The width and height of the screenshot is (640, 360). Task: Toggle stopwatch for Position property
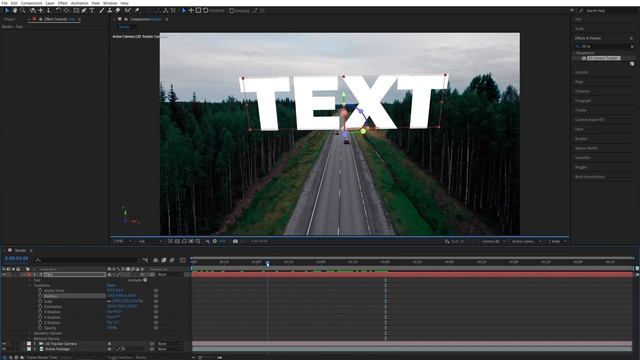(40, 296)
